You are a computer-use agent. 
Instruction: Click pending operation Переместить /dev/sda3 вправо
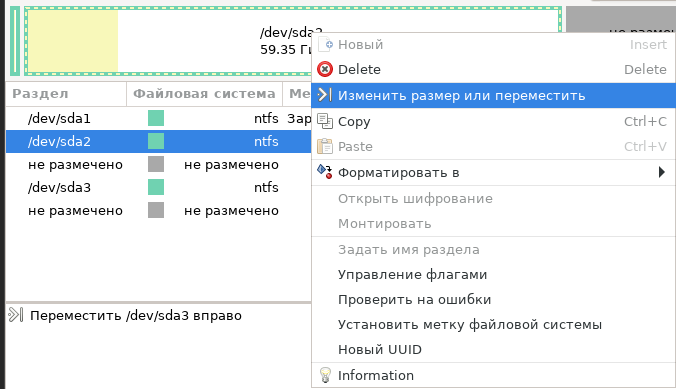point(136,315)
